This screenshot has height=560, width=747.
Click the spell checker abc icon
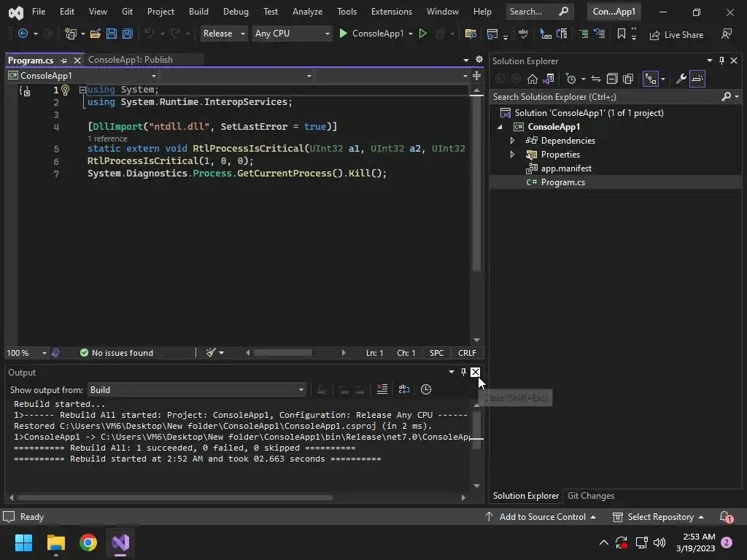coord(523,34)
